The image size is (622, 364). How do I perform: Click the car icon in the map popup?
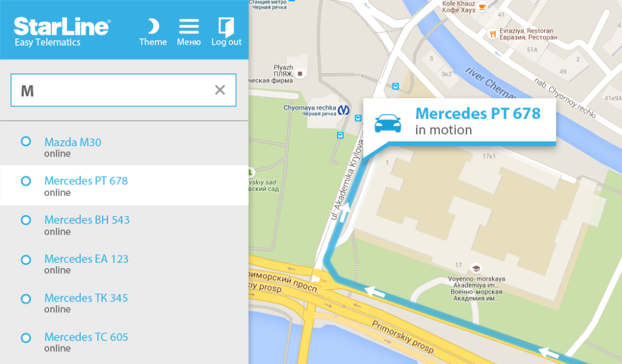(x=388, y=123)
